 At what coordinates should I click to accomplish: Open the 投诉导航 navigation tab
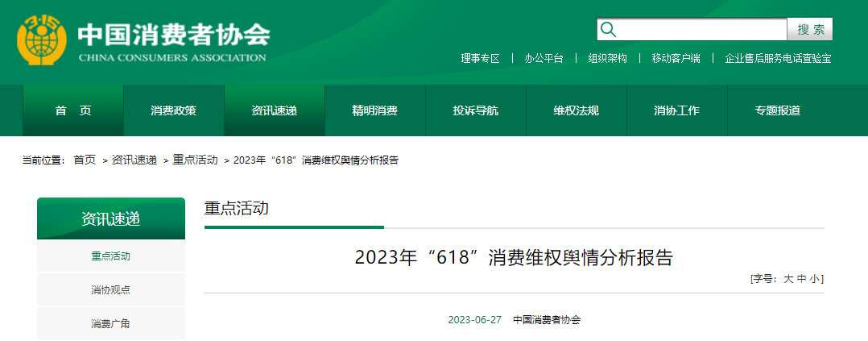tap(476, 110)
